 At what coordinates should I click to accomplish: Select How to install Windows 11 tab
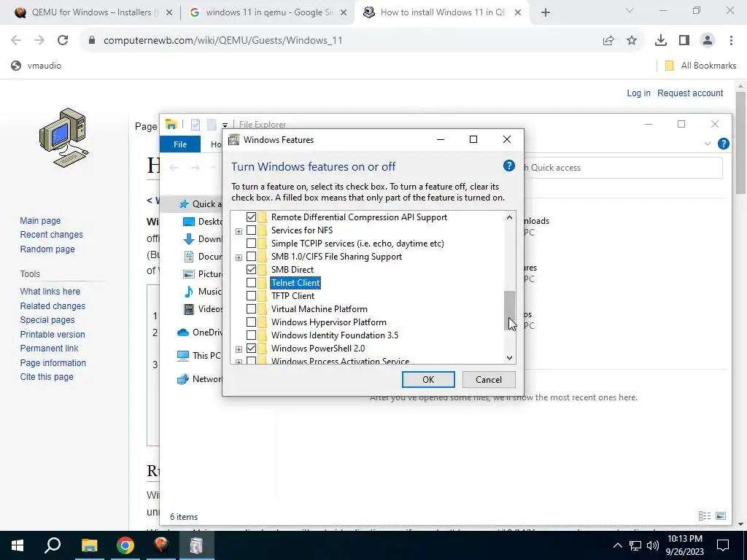(x=443, y=12)
